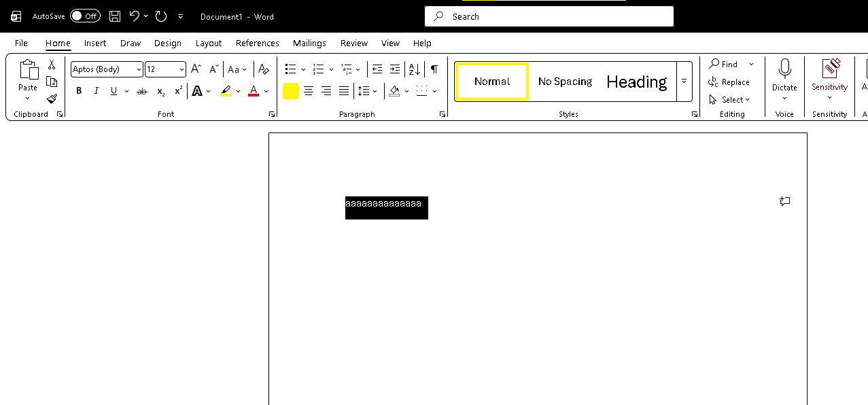Open Change Case Aa dropdown

coord(237,69)
